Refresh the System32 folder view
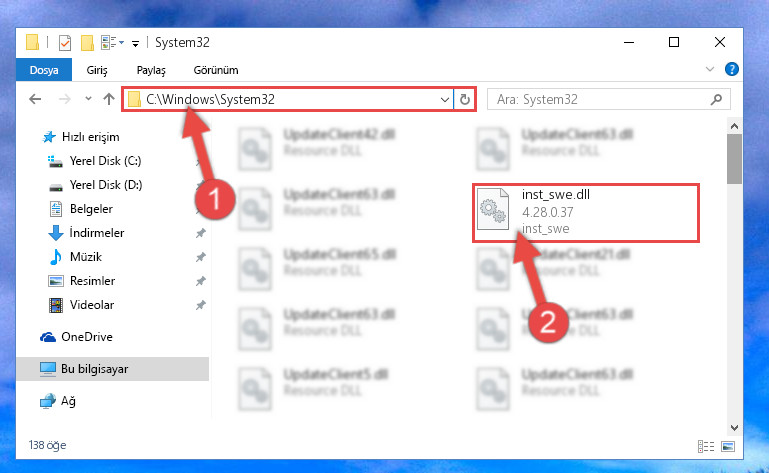This screenshot has width=769, height=473. [464, 100]
